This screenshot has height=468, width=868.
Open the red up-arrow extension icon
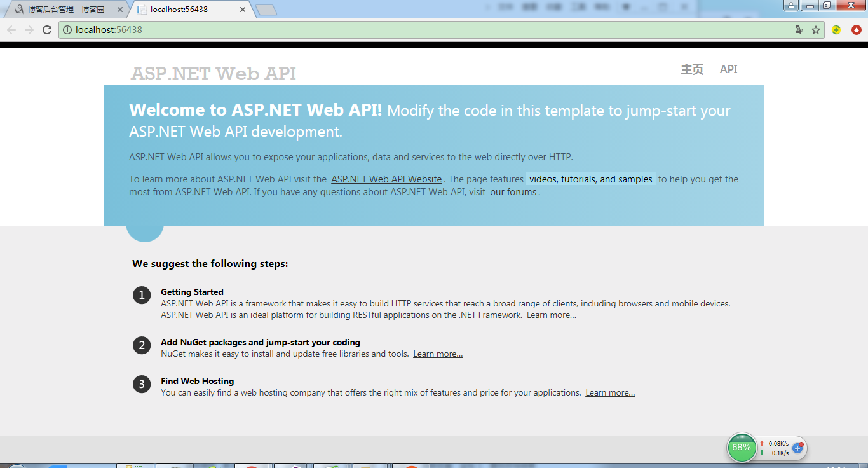click(x=856, y=30)
